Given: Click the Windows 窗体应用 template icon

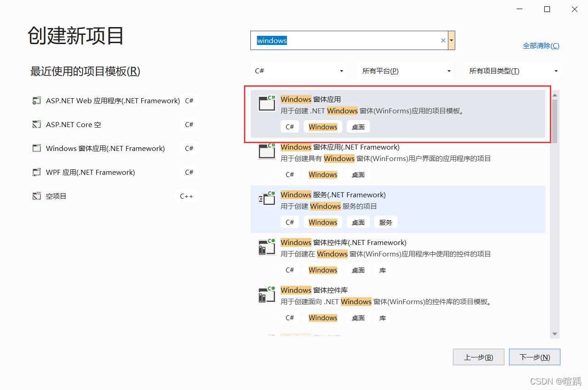Looking at the screenshot, I should (x=267, y=103).
